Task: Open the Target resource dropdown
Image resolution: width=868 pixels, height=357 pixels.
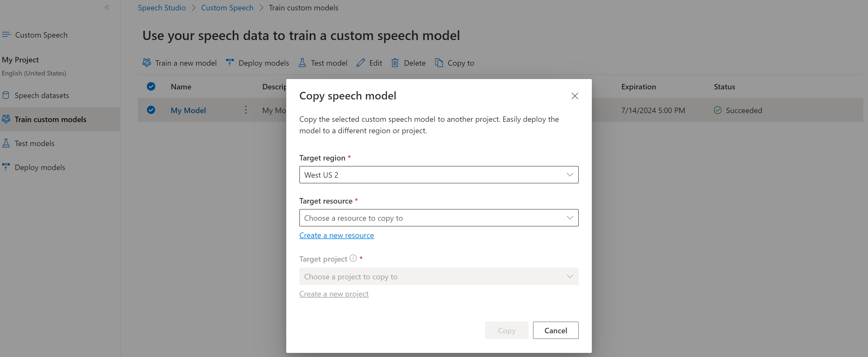Action: pos(438,218)
